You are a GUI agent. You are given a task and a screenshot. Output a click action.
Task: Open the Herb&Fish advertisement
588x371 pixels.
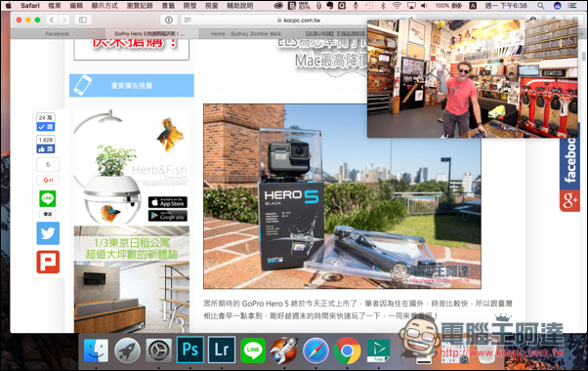[132, 167]
